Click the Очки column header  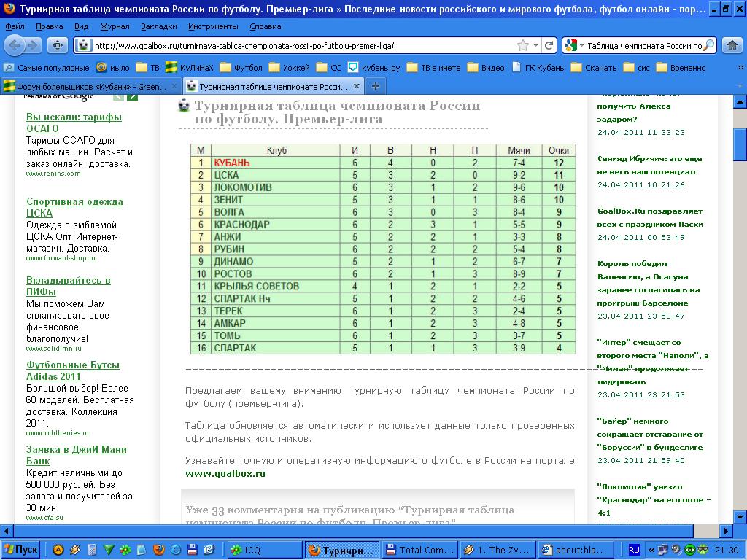(x=559, y=150)
